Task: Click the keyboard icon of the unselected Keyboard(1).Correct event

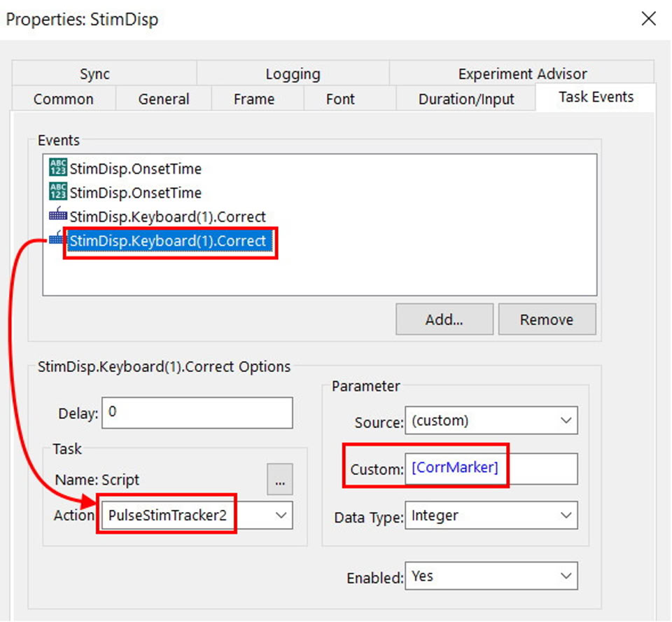Action: click(x=57, y=216)
